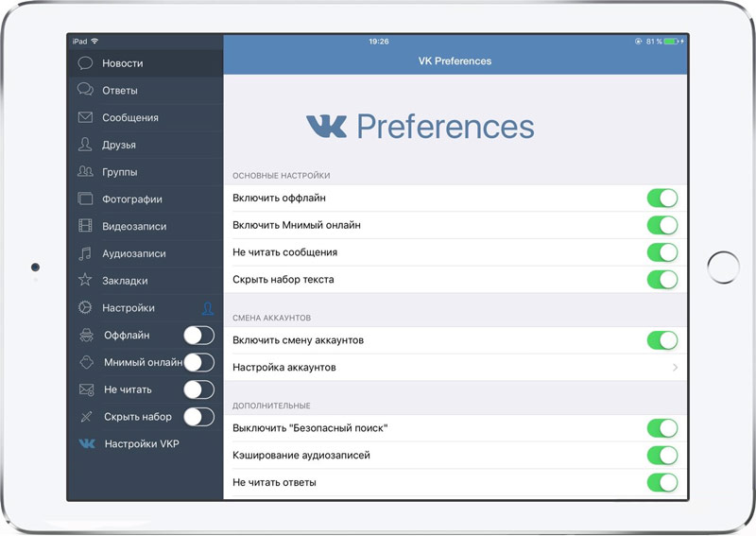Click the star icon beside Закладки
The width and height of the screenshot is (756, 536).
click(x=85, y=280)
